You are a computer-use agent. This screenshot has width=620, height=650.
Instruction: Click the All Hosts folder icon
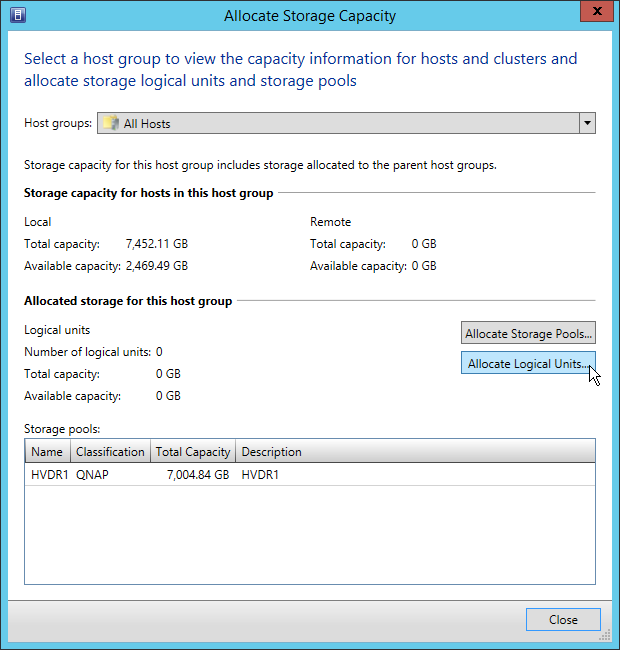click(x=111, y=124)
